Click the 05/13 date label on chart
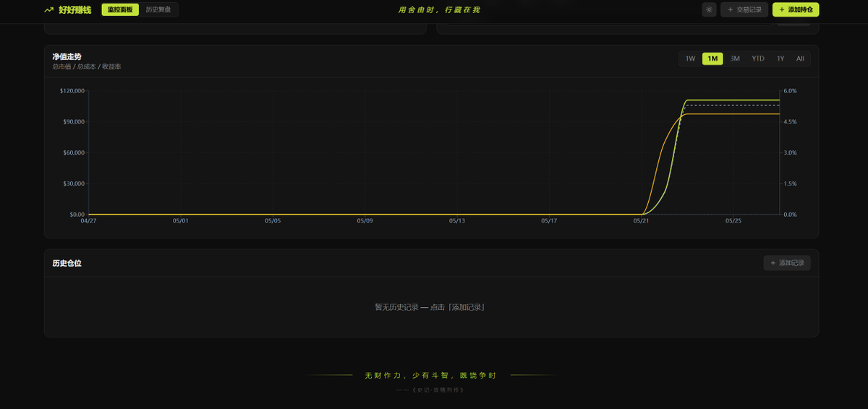The width and height of the screenshot is (868, 409). (456, 221)
